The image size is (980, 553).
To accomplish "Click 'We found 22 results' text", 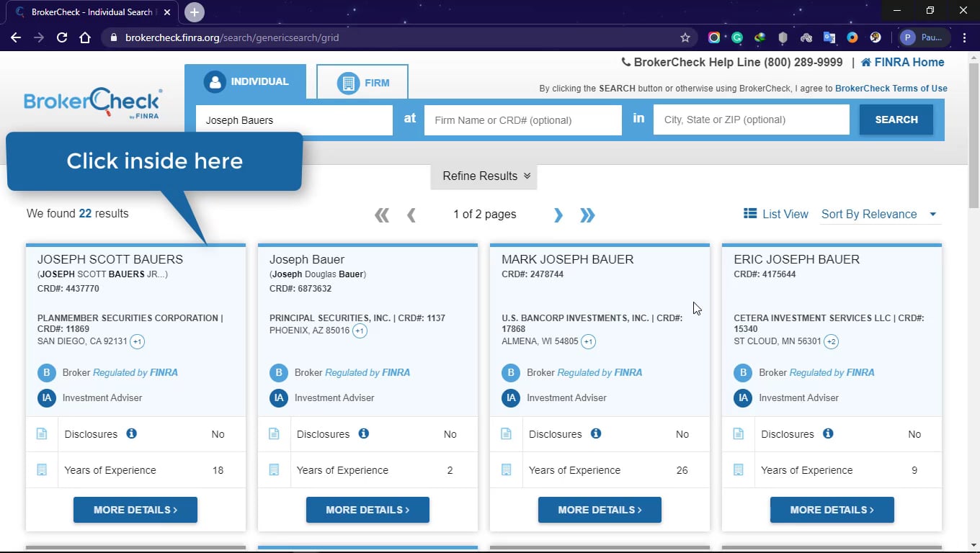I will coord(78,213).
